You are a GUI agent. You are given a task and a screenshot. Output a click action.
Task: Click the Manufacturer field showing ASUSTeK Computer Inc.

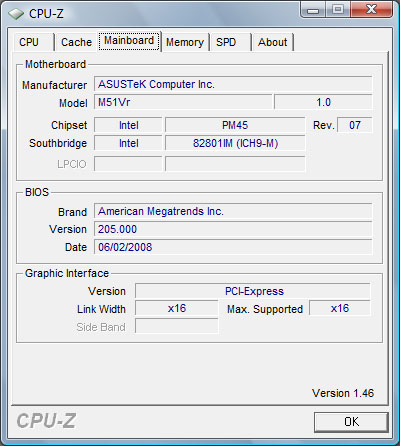pos(233,84)
